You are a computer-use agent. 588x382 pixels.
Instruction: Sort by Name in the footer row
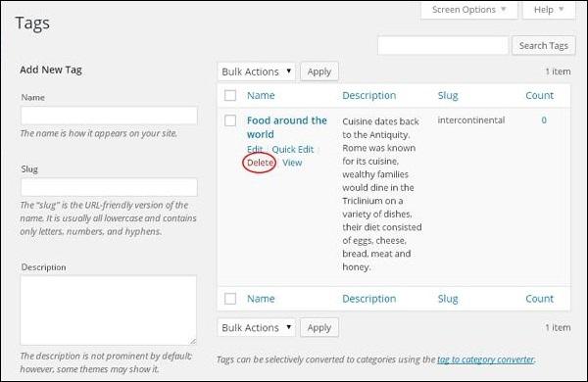coord(261,299)
